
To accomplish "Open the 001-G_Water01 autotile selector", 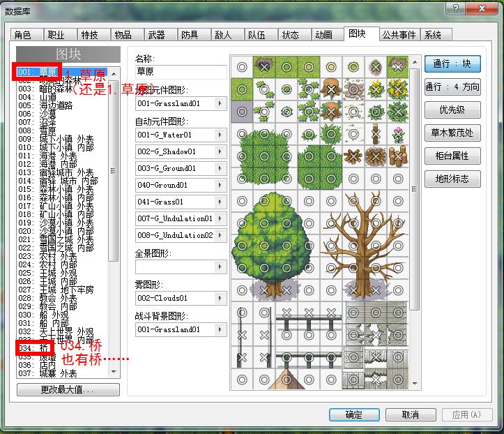I will coord(181,135).
